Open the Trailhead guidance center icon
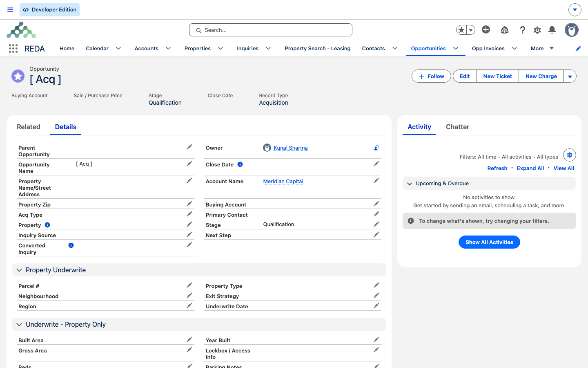 pyautogui.click(x=505, y=30)
